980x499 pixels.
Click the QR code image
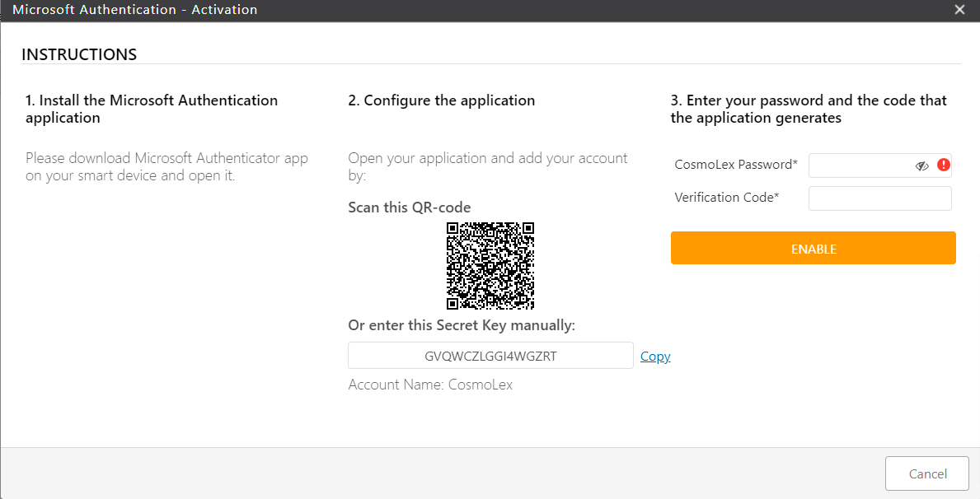(490, 266)
